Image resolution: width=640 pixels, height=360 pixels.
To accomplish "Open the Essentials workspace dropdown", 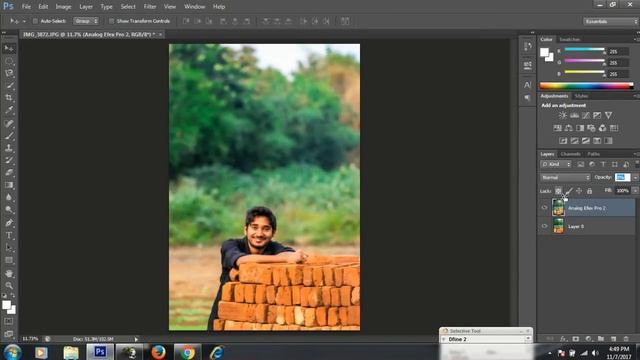I will coord(610,21).
